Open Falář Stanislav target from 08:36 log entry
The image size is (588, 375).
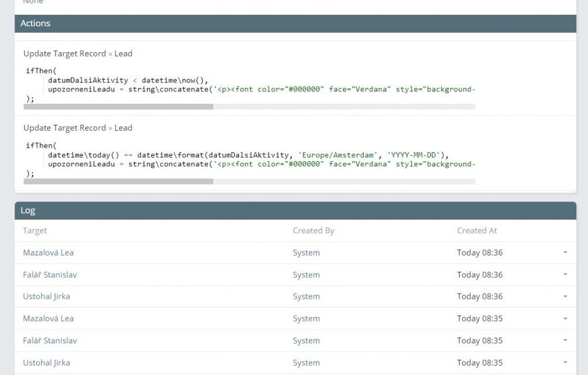50,275
